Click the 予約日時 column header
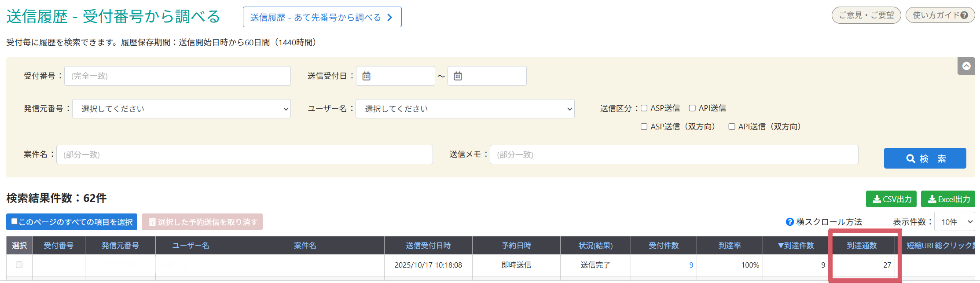Screen dimensions: 980x283 pos(516,246)
